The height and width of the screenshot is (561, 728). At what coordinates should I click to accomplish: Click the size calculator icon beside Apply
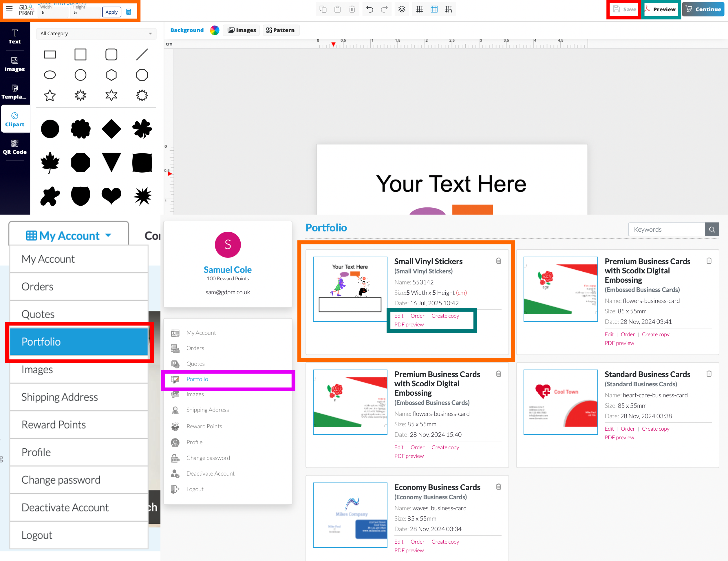(x=129, y=12)
